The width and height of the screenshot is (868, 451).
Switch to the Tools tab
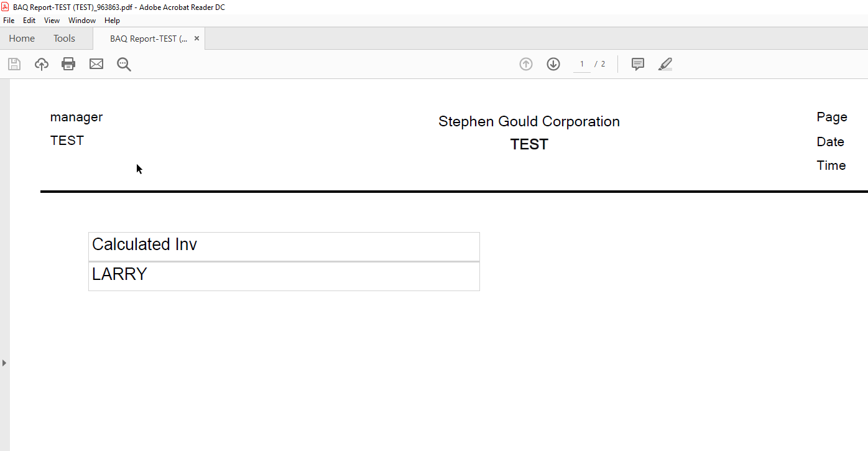point(64,39)
